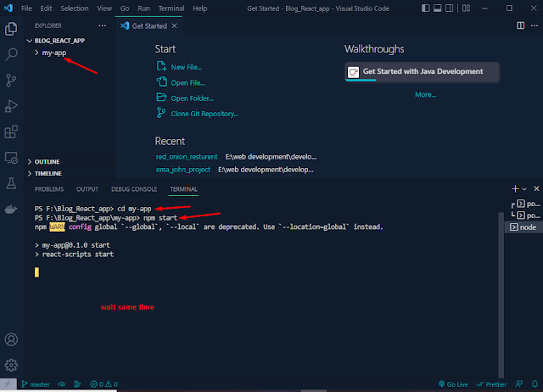Open the feedback icon in status bar

tap(518, 384)
